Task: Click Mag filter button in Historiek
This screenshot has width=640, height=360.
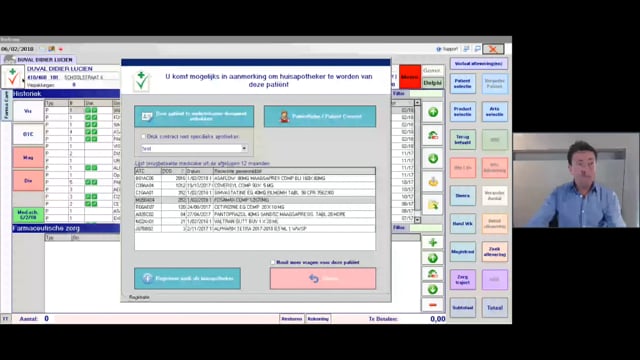Action: tap(28, 158)
